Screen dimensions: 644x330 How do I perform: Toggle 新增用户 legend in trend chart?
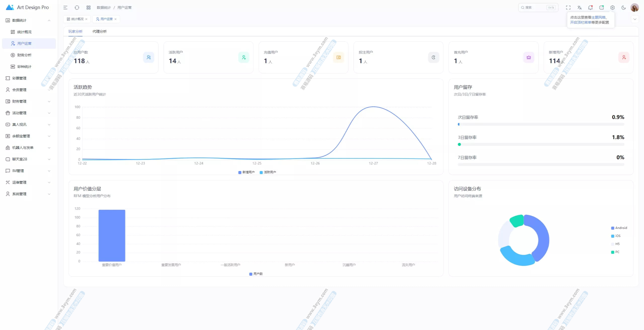[246, 172]
